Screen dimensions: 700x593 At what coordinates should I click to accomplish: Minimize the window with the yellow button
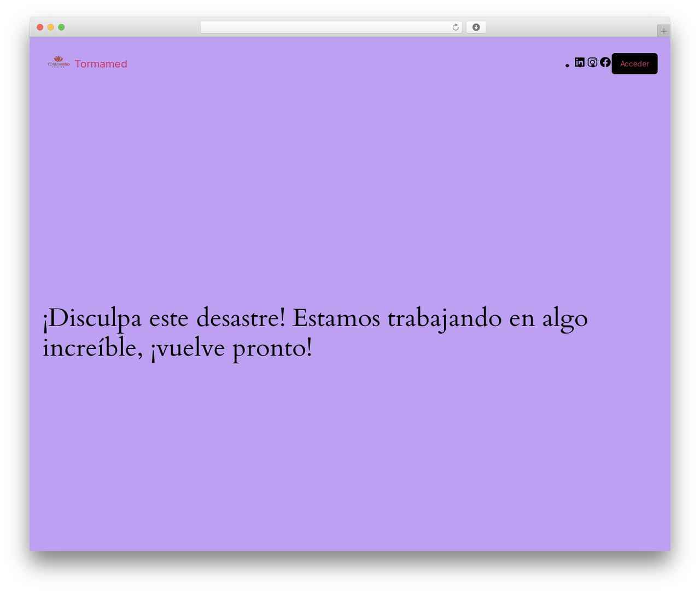pos(50,27)
